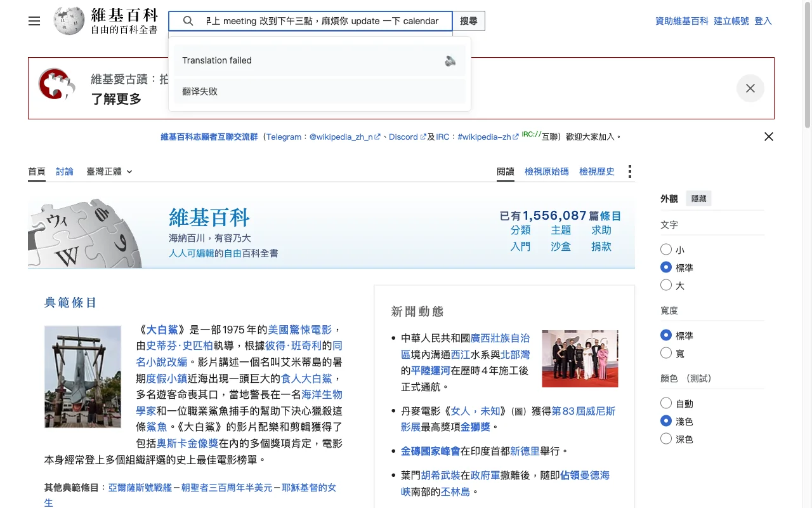
Task: Select automatic color 自動 option
Action: 666,403
